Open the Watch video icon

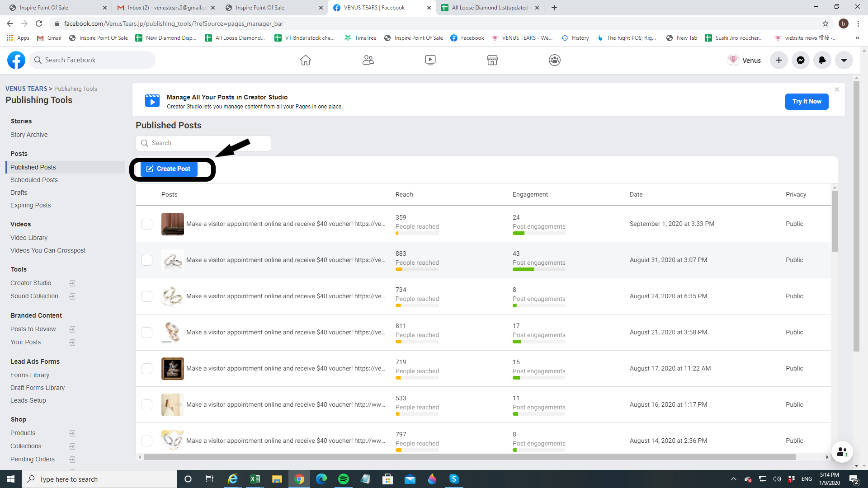(x=430, y=60)
